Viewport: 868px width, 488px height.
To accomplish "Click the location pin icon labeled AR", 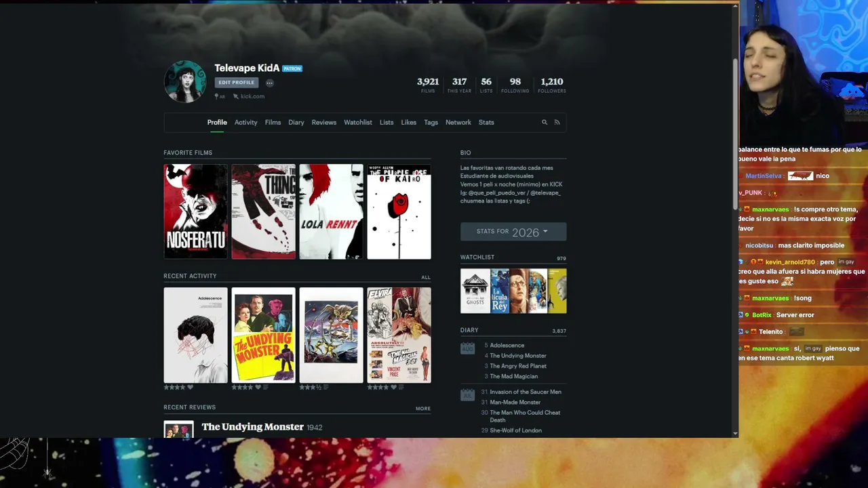I will 217,96.
